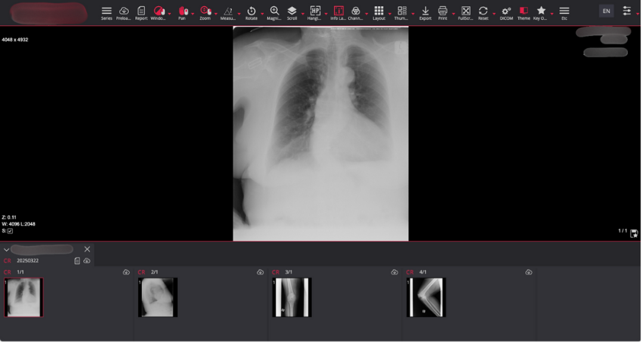Viewport: 644px width, 343px height.
Task: Close the study panel with X
Action: click(x=87, y=249)
